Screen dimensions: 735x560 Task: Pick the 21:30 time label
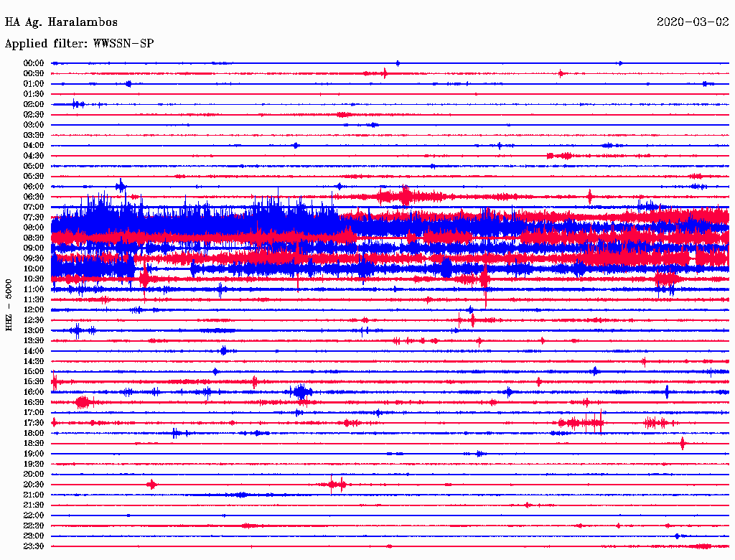34,505
